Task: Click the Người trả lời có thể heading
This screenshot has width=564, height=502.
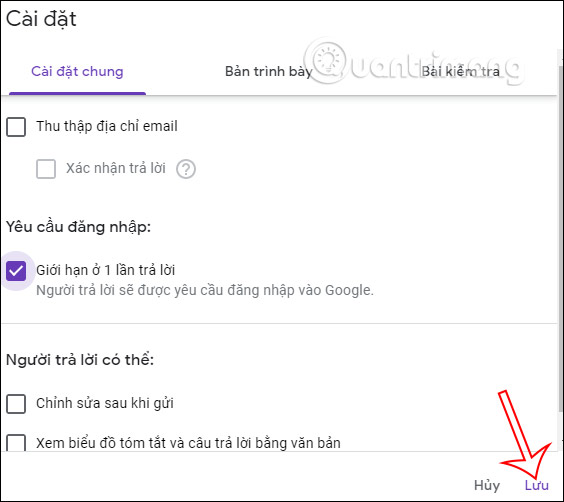Action: pyautogui.click(x=80, y=360)
